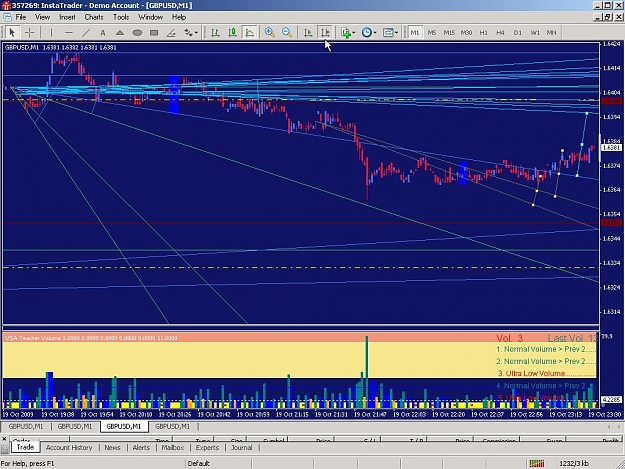Open the Help menu

(x=179, y=17)
